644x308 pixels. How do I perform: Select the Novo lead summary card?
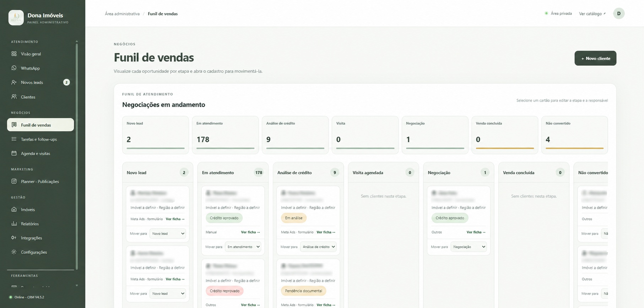point(156,135)
